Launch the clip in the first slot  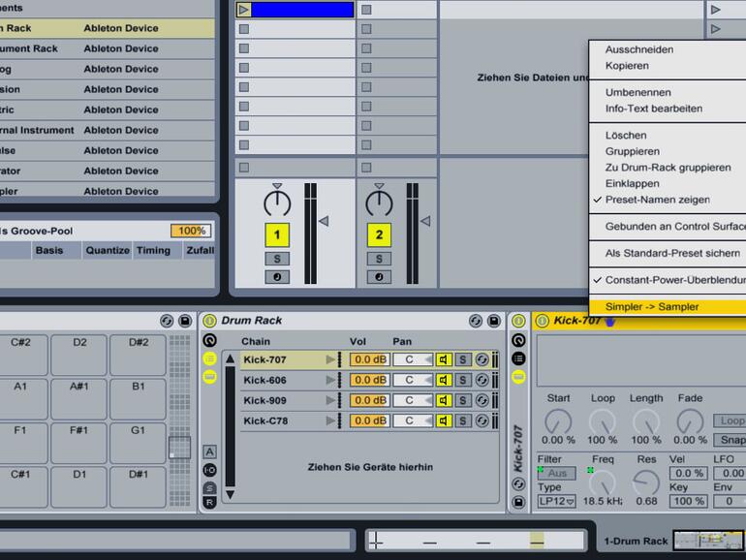coord(244,10)
